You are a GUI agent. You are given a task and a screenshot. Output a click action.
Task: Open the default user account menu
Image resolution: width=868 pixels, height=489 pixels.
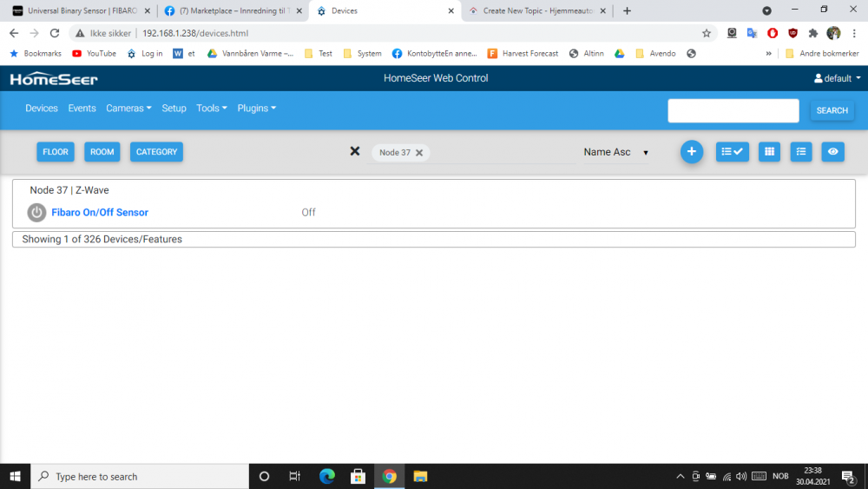pos(838,78)
